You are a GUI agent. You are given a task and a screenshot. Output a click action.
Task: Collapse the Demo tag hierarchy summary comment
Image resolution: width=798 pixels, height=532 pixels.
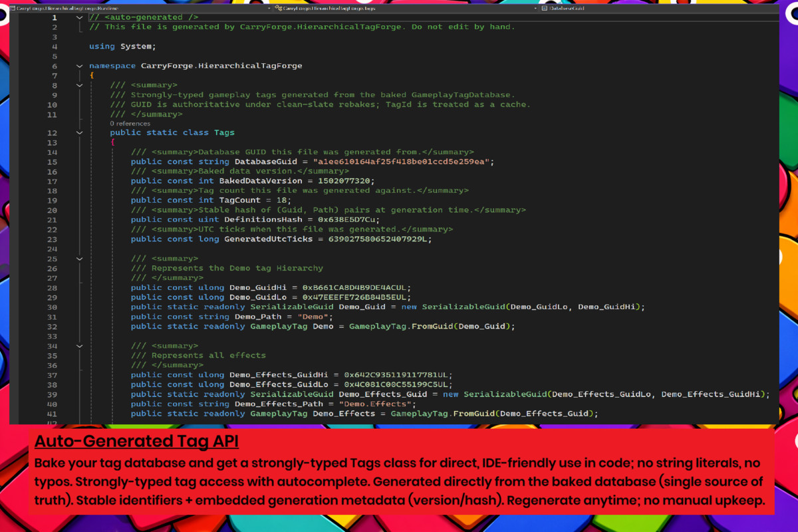coord(80,259)
